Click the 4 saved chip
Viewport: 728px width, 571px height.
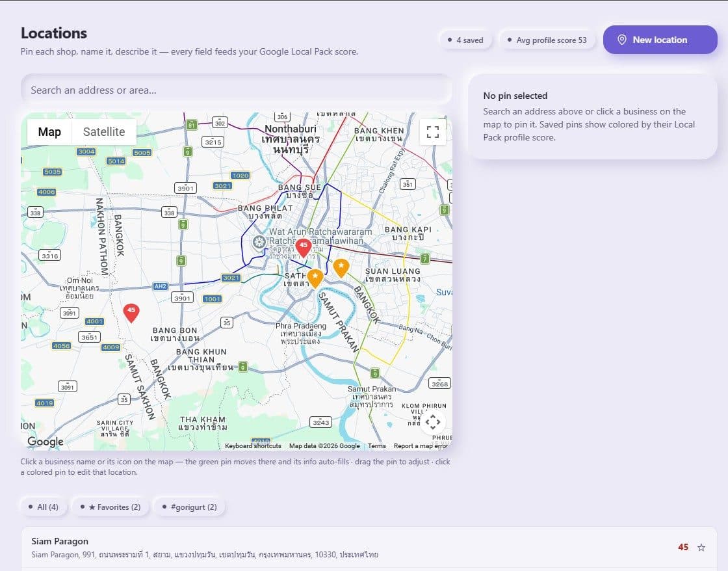pos(465,40)
